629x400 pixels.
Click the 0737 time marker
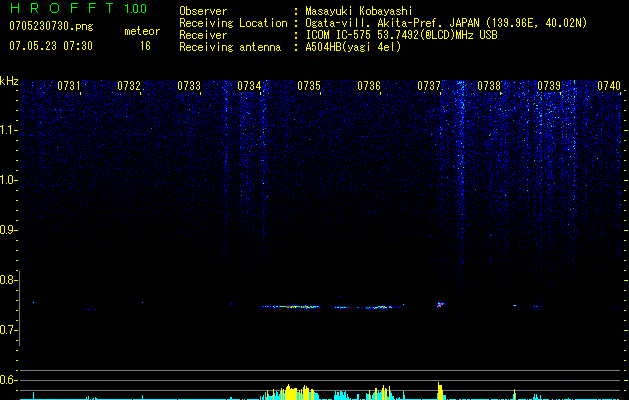click(429, 86)
